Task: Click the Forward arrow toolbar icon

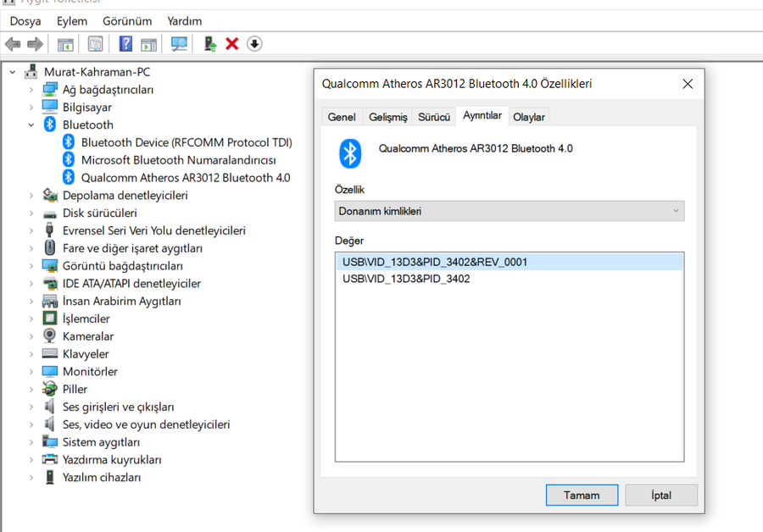Action: (x=35, y=44)
